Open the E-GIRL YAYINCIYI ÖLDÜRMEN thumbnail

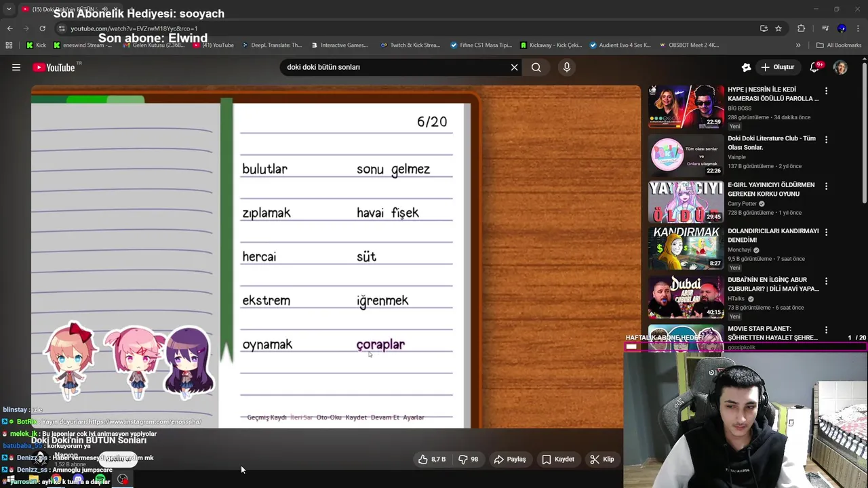[x=686, y=201]
